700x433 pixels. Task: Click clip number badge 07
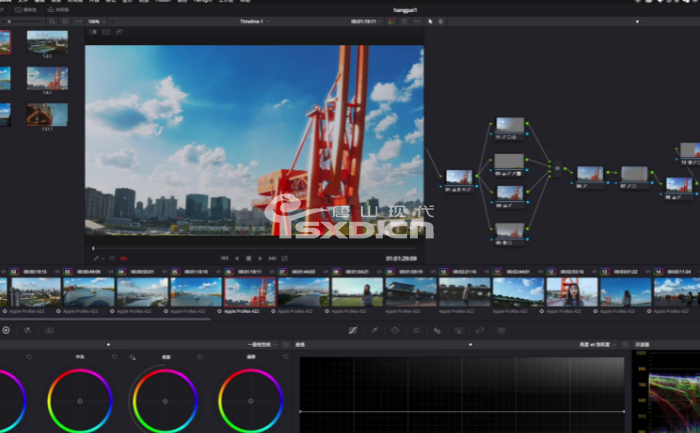pyautogui.click(x=282, y=271)
